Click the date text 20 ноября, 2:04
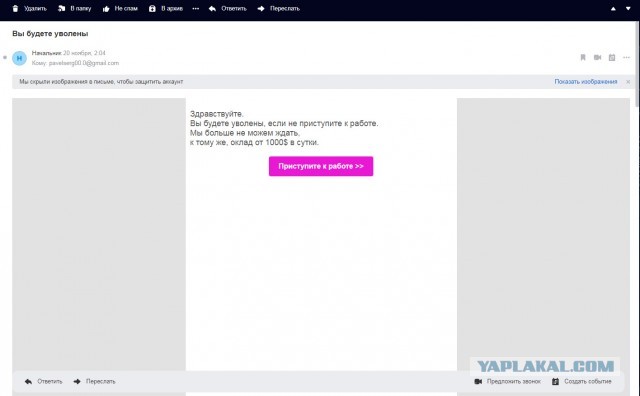Screen dimensions: 640x396 [x=84, y=53]
